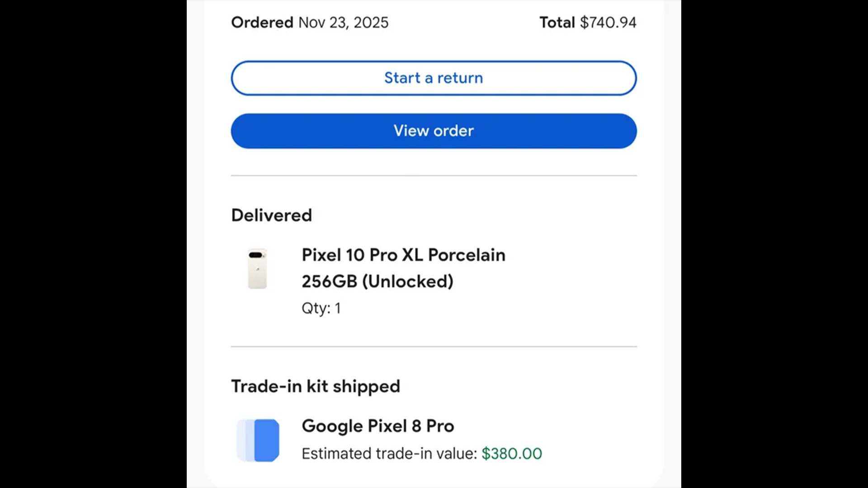Select the Google Pixel 8 Pro title
The height and width of the screenshot is (488, 868).
click(378, 426)
